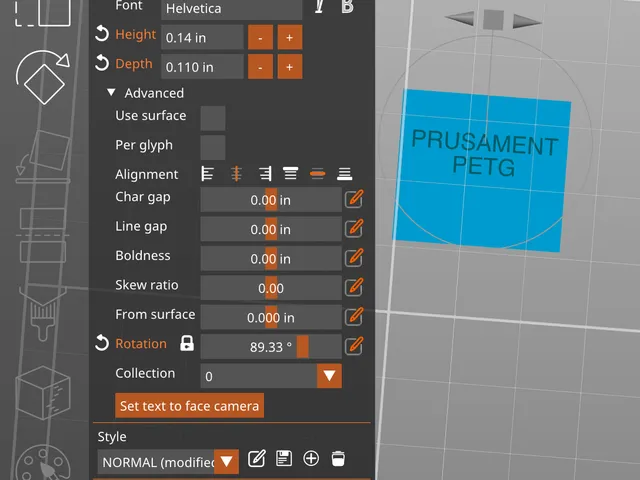This screenshot has height=480, width=640.
Task: Click the Font field showing Helvetica
Action: coord(231,9)
